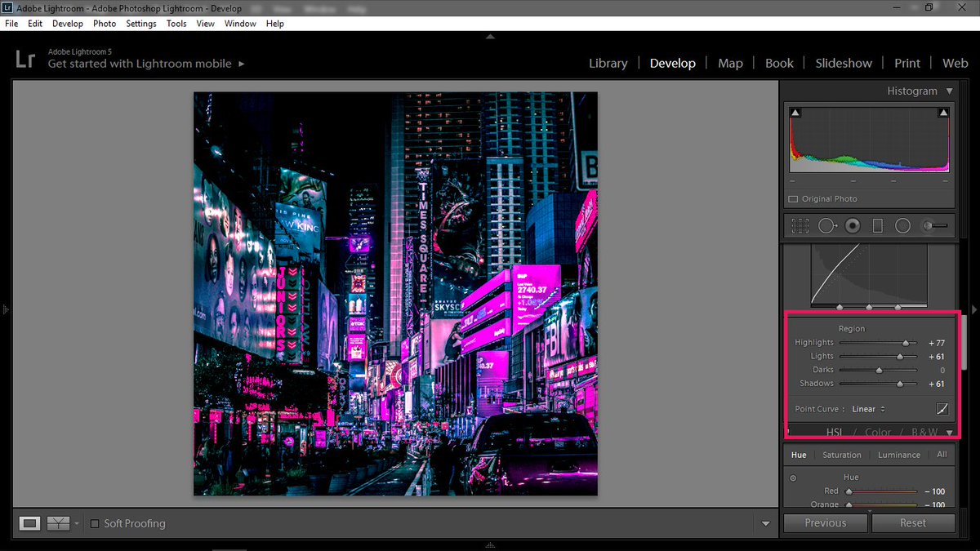This screenshot has height=551, width=980.
Task: Click the Lights slider handle
Action: click(x=900, y=357)
